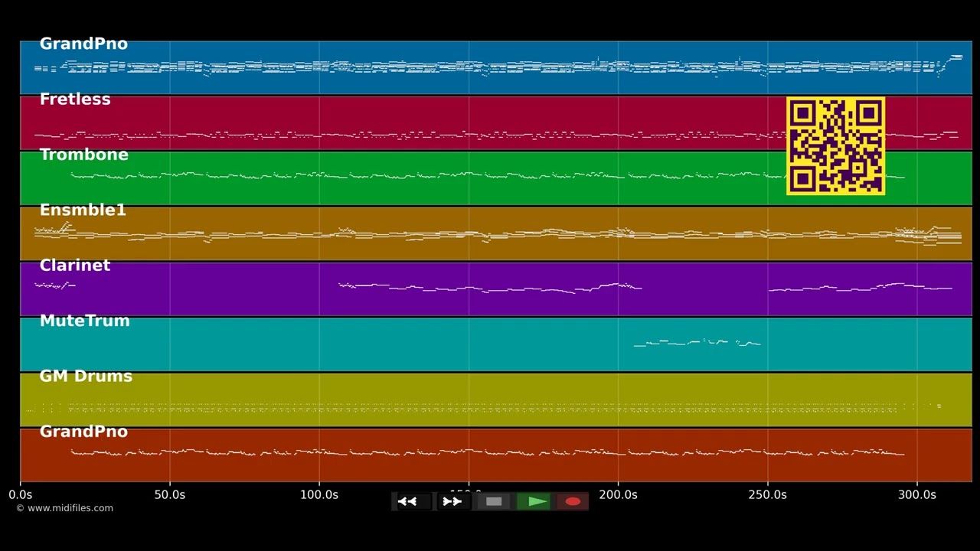
Task: Select the blue GrandPno track label
Action: (x=83, y=44)
